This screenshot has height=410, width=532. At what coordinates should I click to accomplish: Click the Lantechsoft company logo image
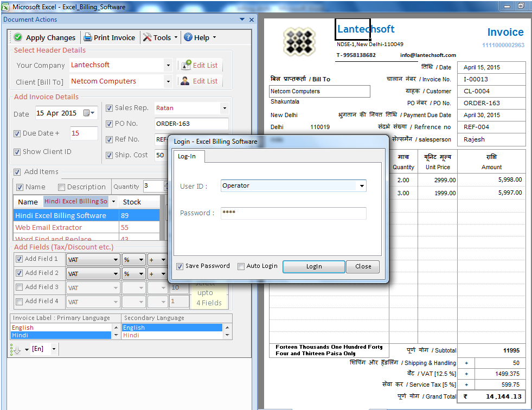(299, 42)
